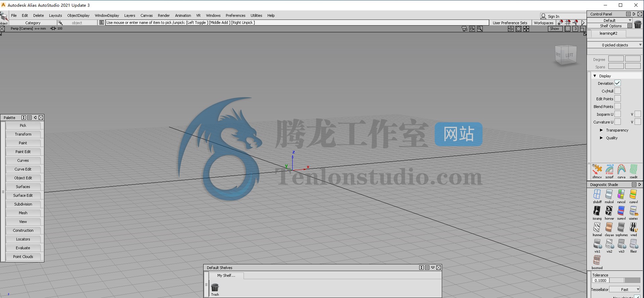Enable the Isoparm V checkbox
This screenshot has width=644, height=298.
(x=638, y=114)
